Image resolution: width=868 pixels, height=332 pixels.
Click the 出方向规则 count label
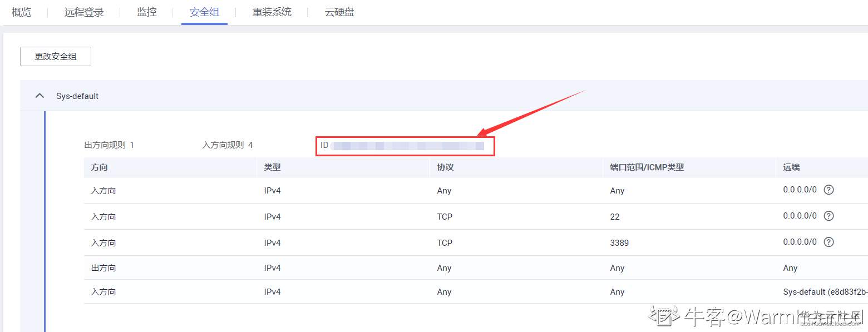(109, 145)
